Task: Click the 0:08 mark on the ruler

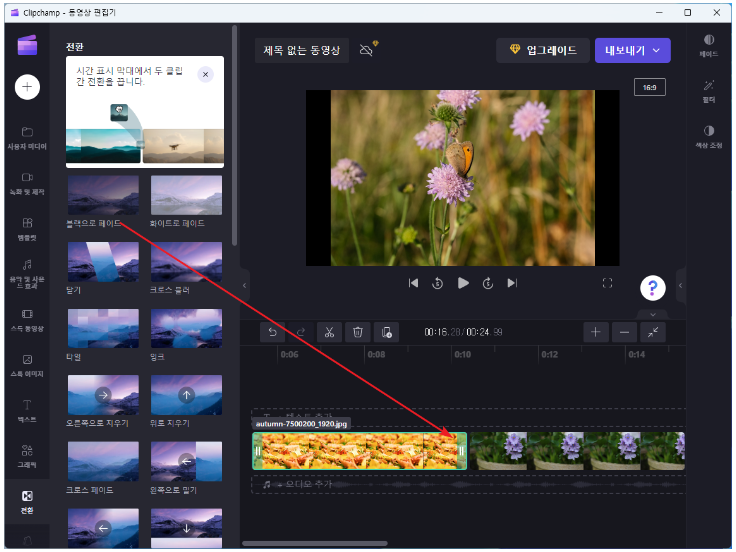Action: click(x=376, y=354)
